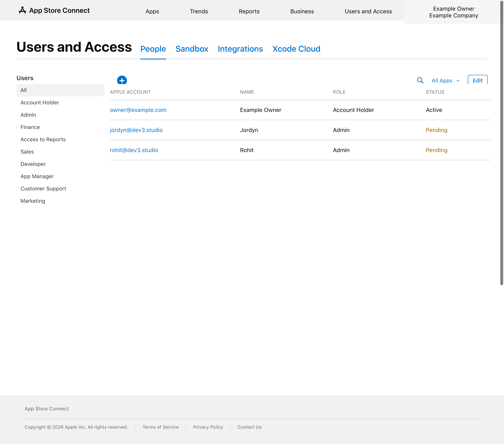The width and height of the screenshot is (504, 444).
Task: Click the Edit button
Action: [x=478, y=80]
